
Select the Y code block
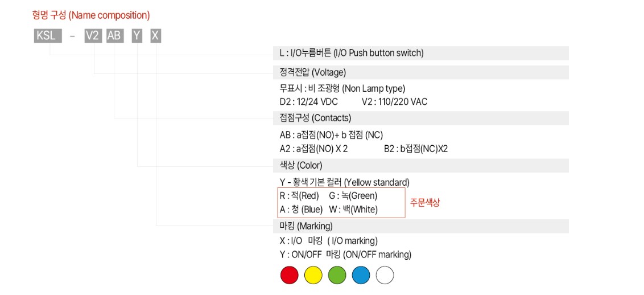coord(137,36)
